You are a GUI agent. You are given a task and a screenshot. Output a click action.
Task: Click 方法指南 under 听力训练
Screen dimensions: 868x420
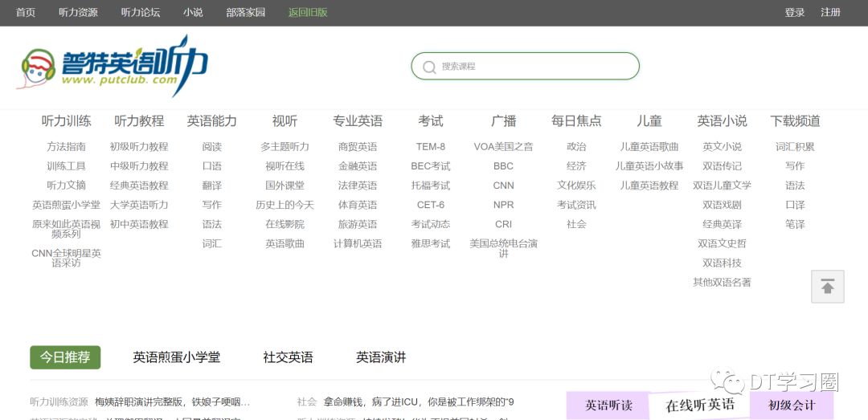(67, 147)
